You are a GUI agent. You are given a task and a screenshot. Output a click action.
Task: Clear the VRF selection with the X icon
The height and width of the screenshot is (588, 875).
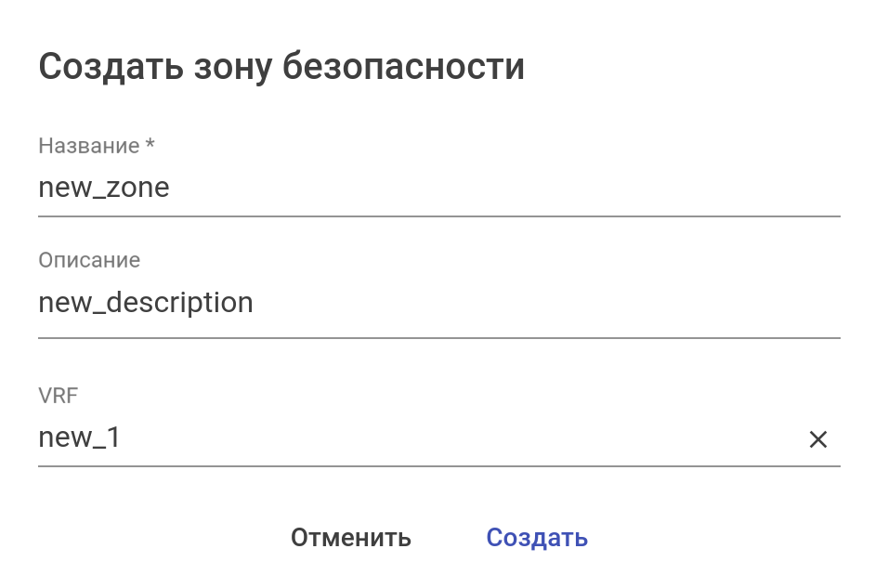click(817, 439)
